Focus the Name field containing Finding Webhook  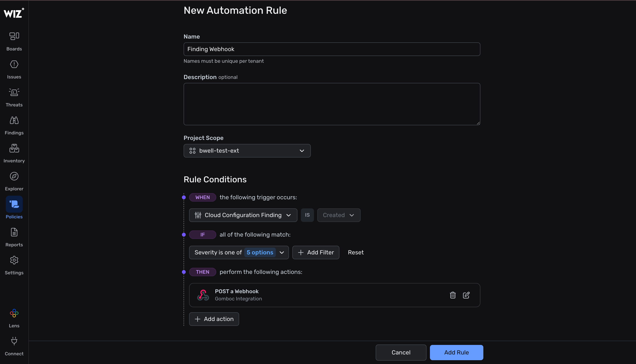click(332, 49)
